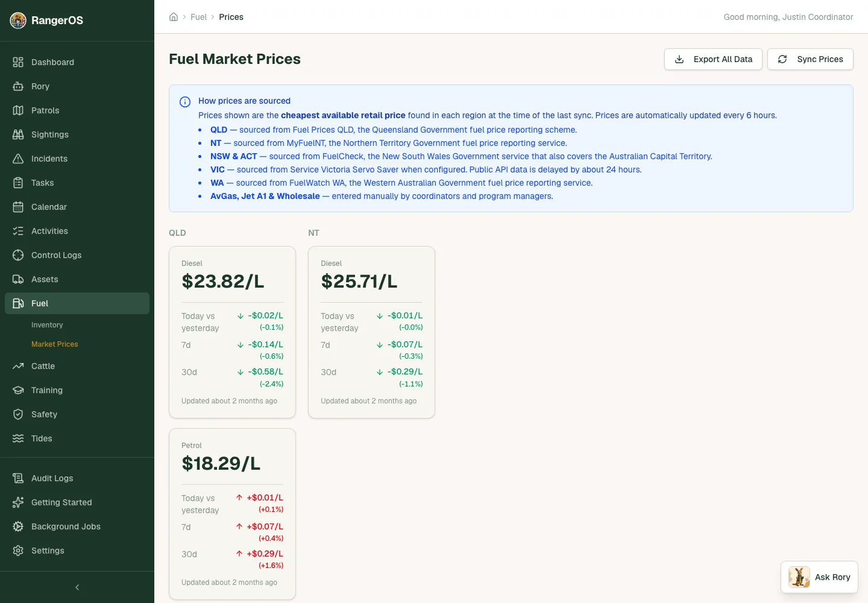Click the Tides waves icon
The width and height of the screenshot is (868, 603).
[18, 438]
